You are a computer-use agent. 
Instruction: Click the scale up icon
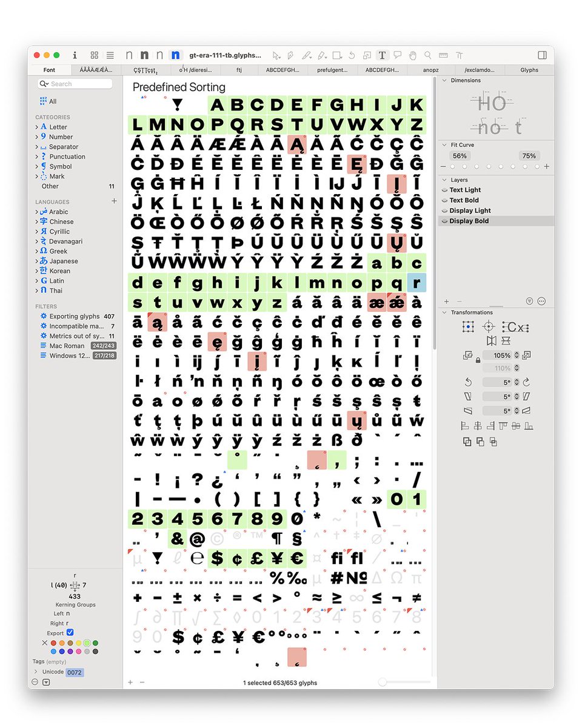[x=526, y=355]
